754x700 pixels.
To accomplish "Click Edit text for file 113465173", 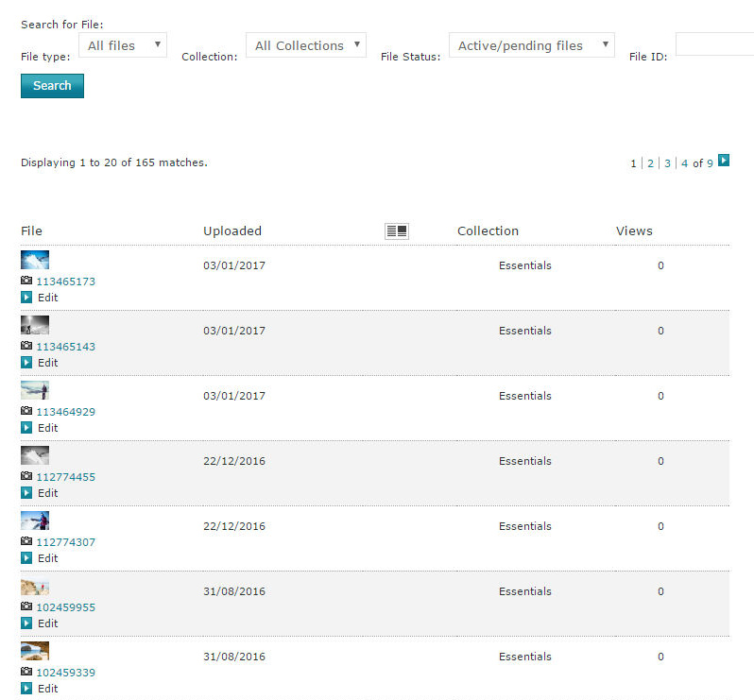I will click(x=47, y=298).
